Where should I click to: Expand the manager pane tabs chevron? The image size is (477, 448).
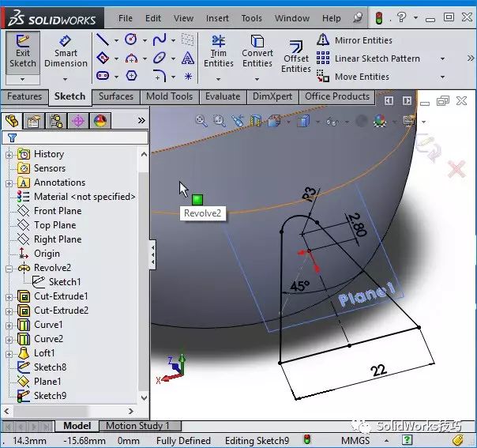coord(141,121)
